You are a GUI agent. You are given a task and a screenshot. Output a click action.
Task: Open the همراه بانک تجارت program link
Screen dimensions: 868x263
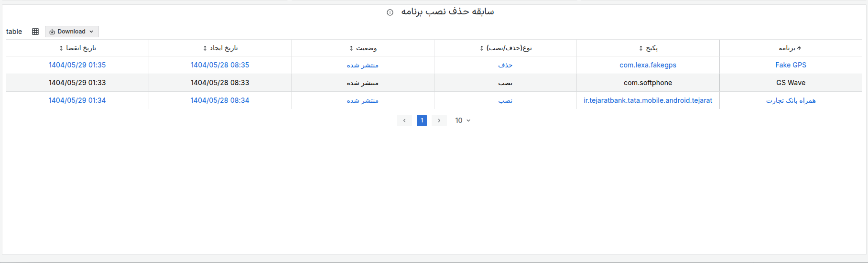tap(791, 100)
